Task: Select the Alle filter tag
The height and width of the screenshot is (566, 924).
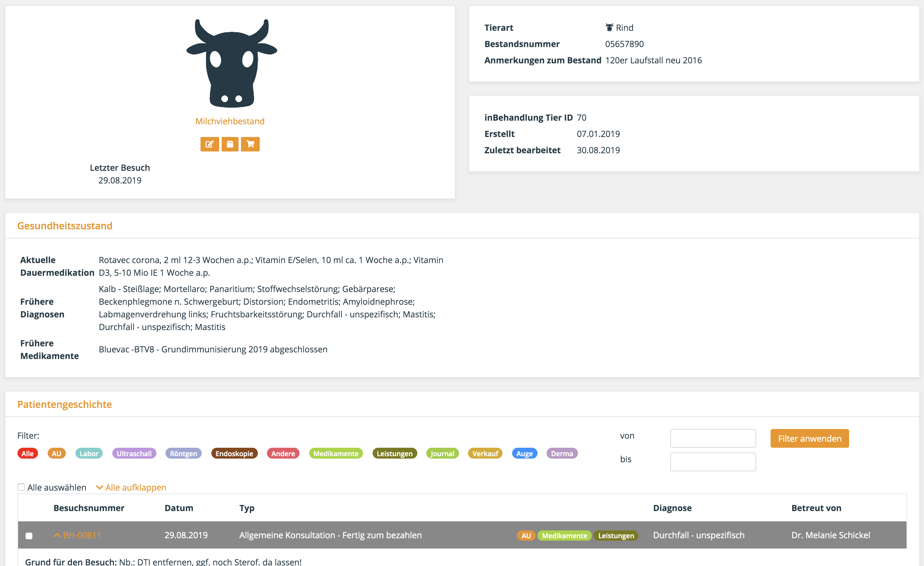Action: click(28, 453)
